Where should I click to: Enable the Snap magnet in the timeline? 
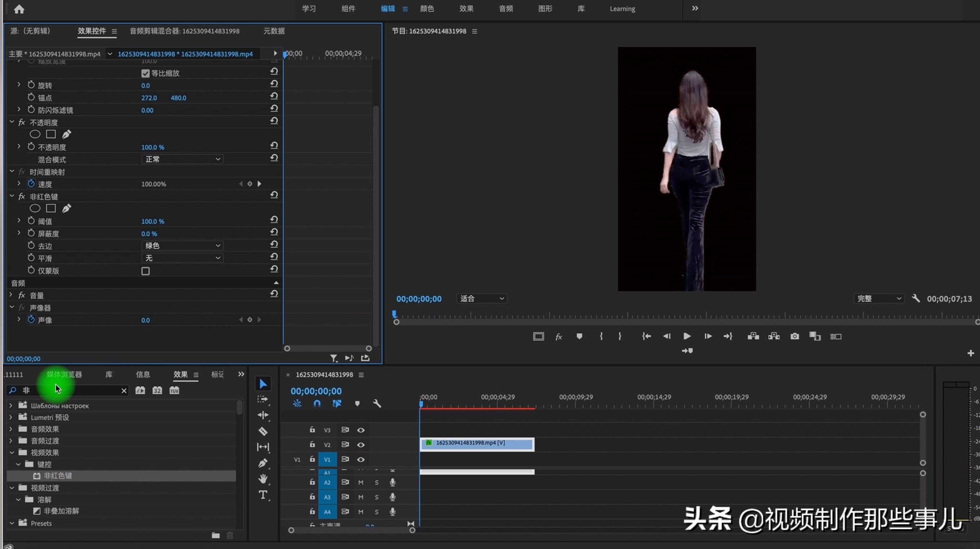coord(317,403)
